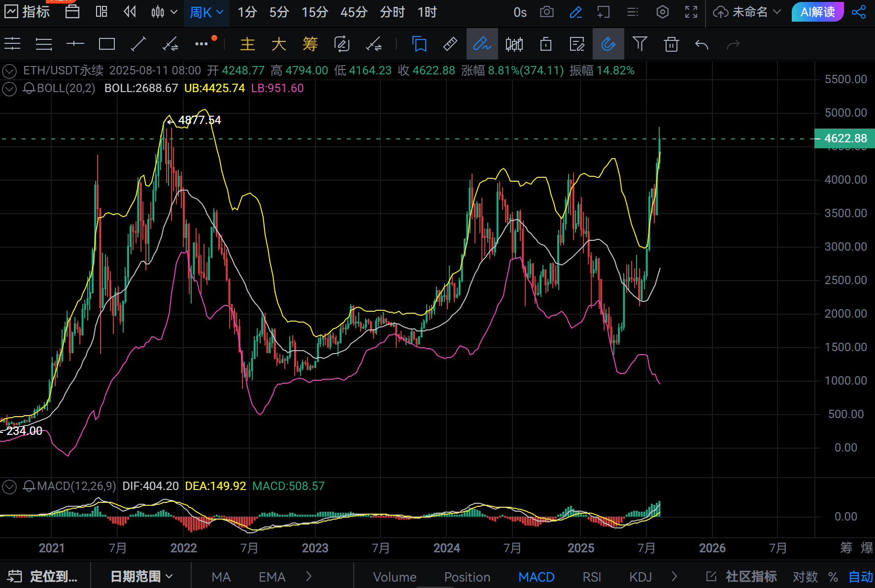Click the AI解读 button
Screen dimensions: 875x588
click(817, 12)
